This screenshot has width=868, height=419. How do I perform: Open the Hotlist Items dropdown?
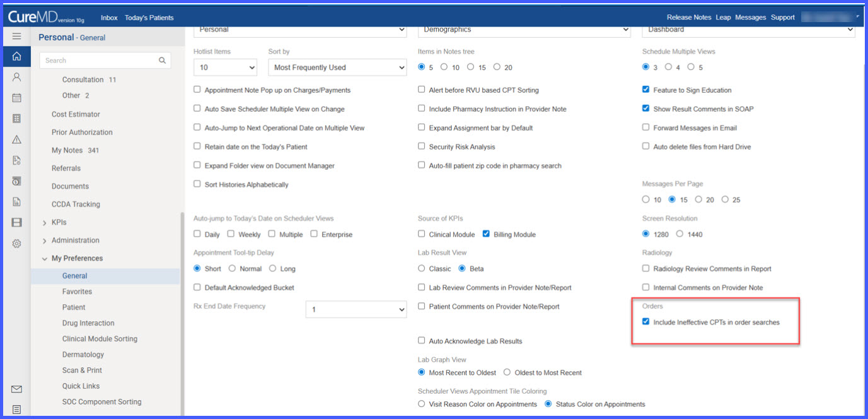click(225, 68)
